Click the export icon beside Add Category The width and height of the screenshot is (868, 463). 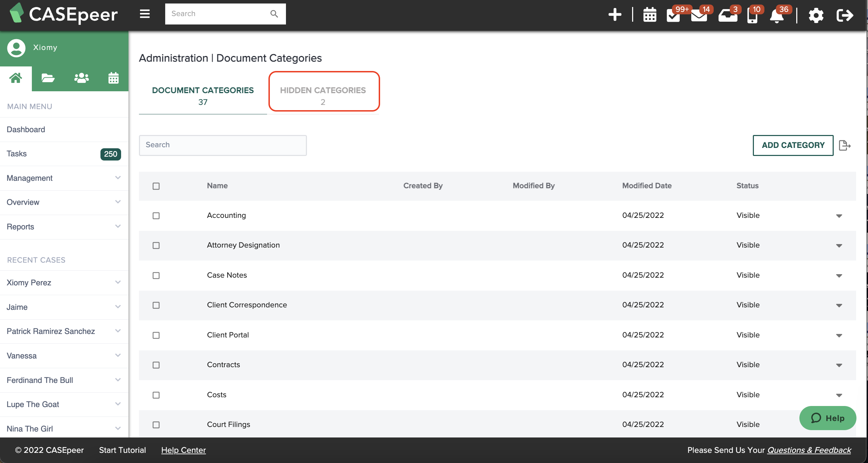(x=845, y=145)
